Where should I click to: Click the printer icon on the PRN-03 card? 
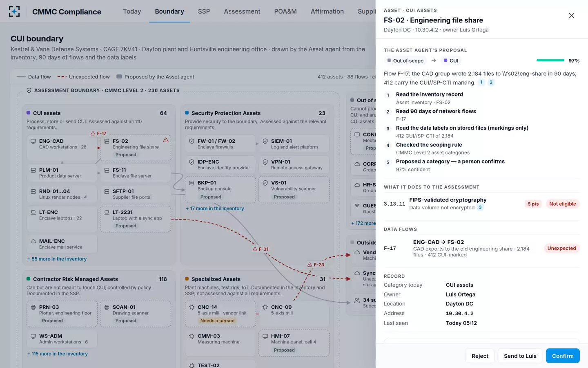(33, 307)
